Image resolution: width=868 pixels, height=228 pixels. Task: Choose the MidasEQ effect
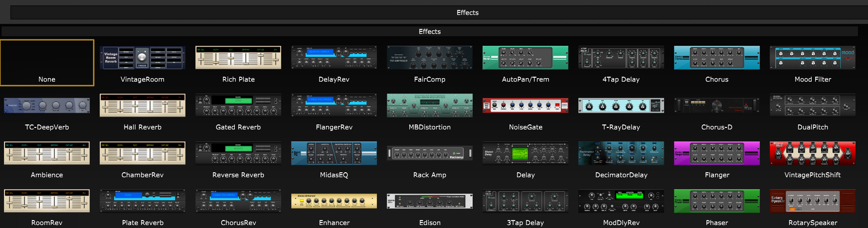click(x=334, y=158)
